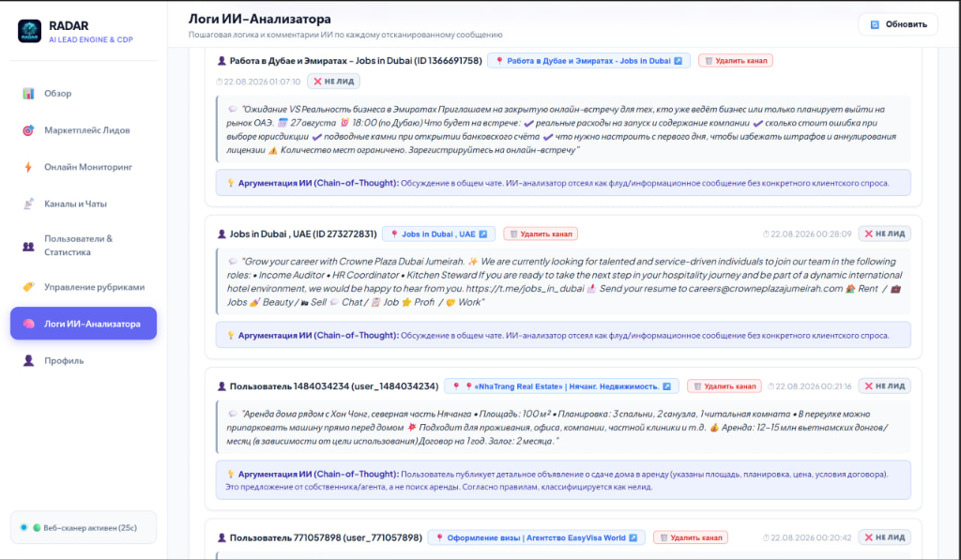The height and width of the screenshot is (560, 961).
Task: Click the AI LEAD ENGINE & CDP subtitle
Action: pyautogui.click(x=91, y=39)
